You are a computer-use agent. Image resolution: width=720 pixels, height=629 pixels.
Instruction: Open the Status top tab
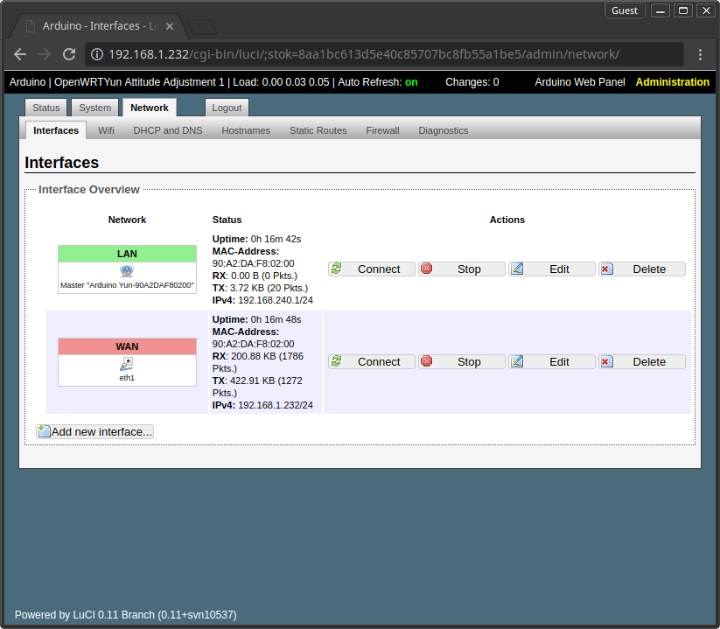46,108
